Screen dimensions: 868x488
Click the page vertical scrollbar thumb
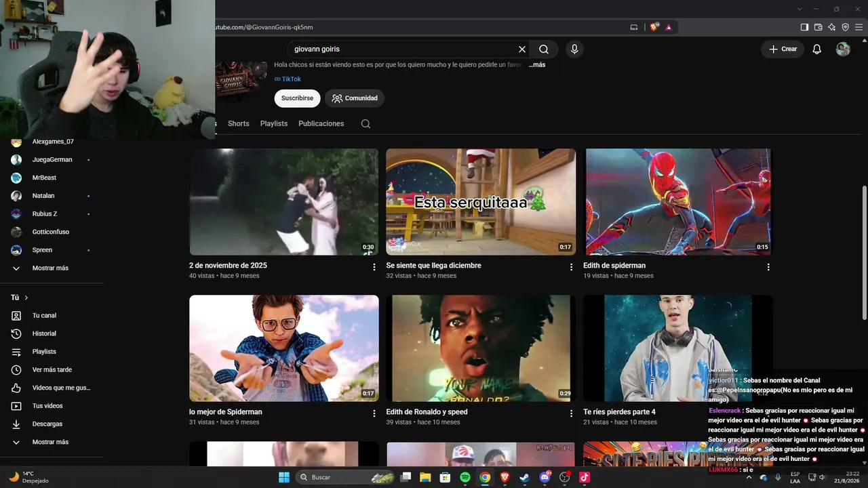(864, 253)
